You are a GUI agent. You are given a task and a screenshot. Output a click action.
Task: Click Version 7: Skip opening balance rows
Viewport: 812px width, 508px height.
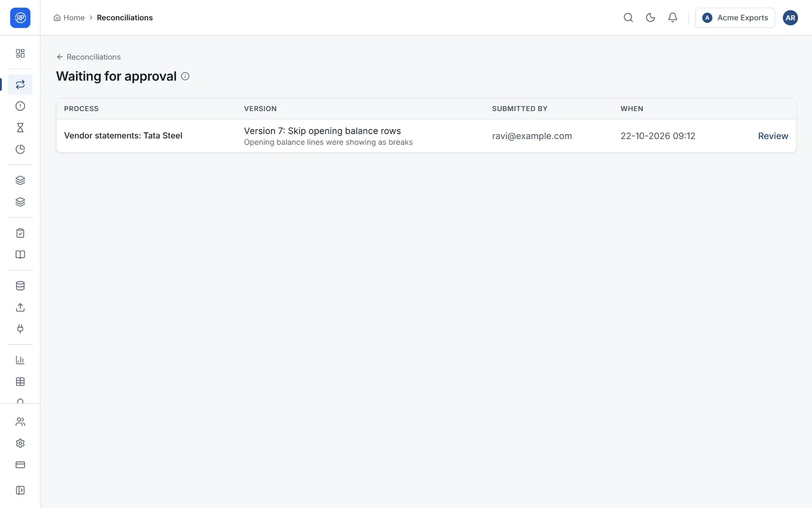pyautogui.click(x=322, y=131)
